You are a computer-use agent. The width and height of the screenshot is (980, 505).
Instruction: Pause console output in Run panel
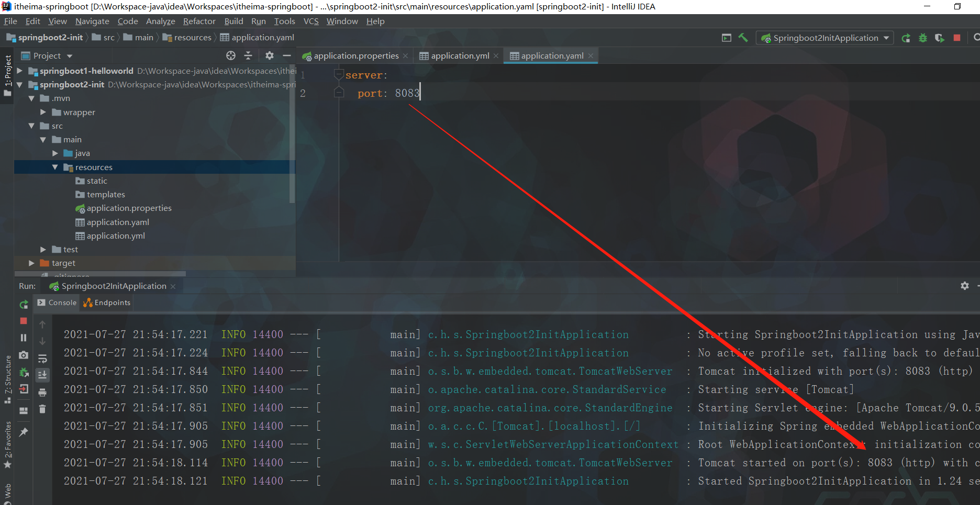click(24, 338)
